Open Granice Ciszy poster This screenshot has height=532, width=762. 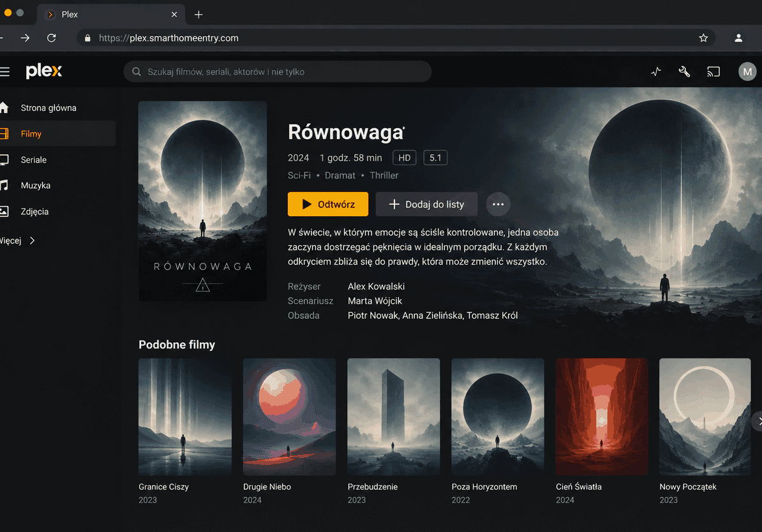click(185, 417)
